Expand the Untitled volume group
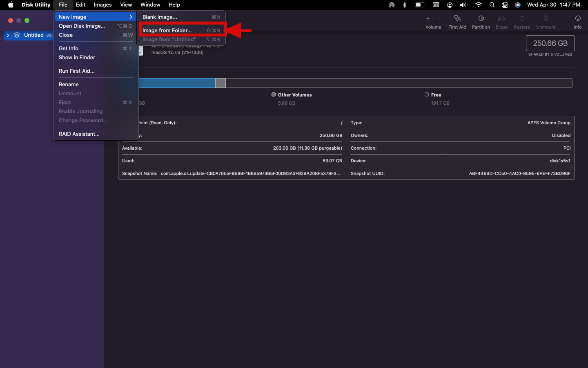The width and height of the screenshot is (588, 368). point(8,35)
